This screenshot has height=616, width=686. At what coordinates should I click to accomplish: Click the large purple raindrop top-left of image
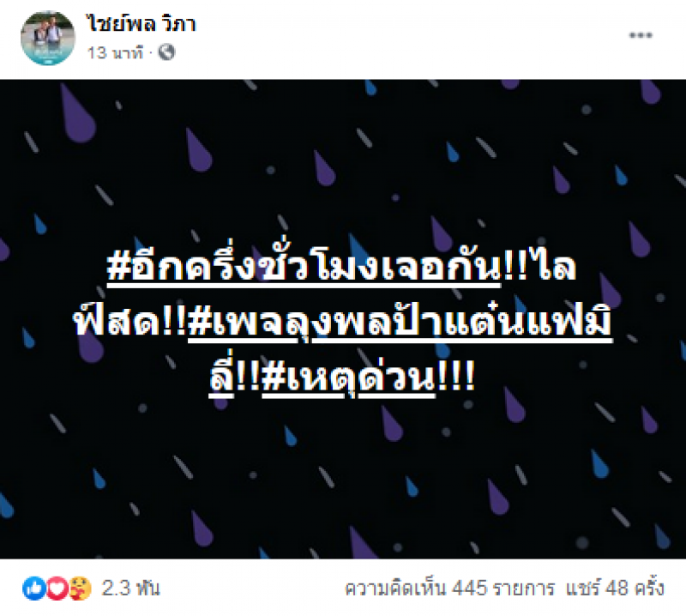point(78,113)
